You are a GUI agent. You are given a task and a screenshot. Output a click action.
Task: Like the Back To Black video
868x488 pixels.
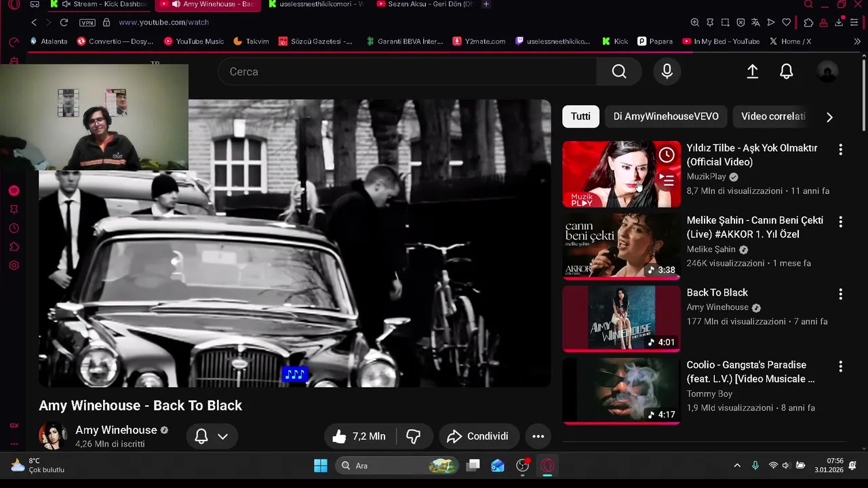pos(359,436)
